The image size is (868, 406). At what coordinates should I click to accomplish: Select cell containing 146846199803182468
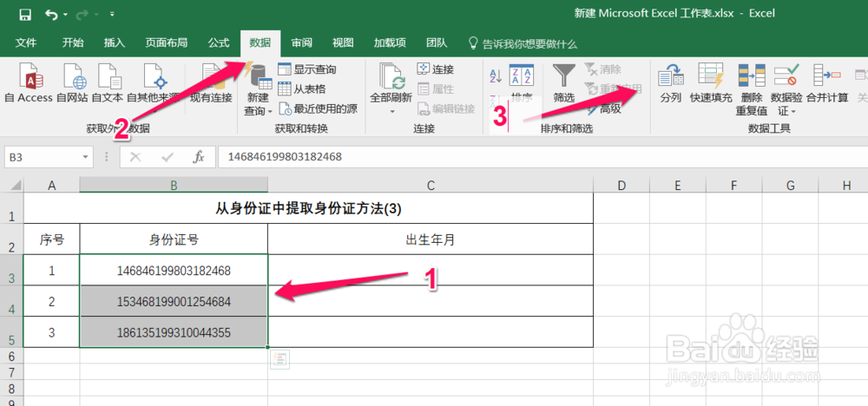click(174, 271)
